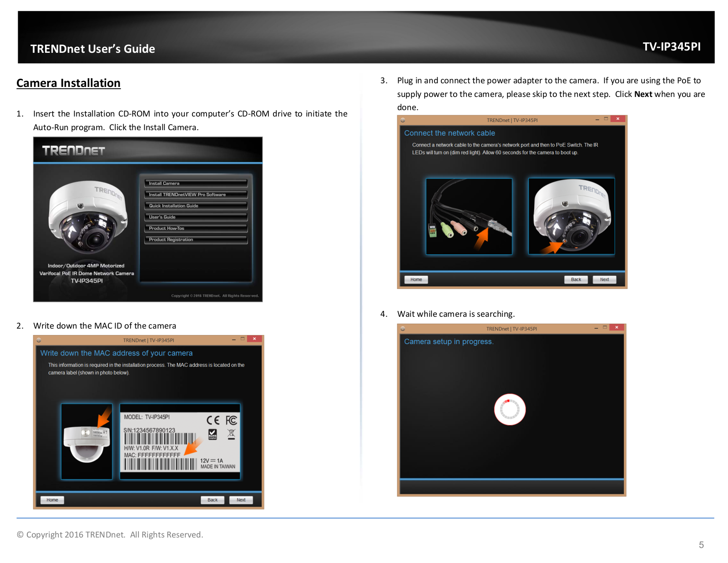Image resolution: width=728 pixels, height=563 pixels.
Task: Click the camera label photo with MAC barcode
Action: 180,442
